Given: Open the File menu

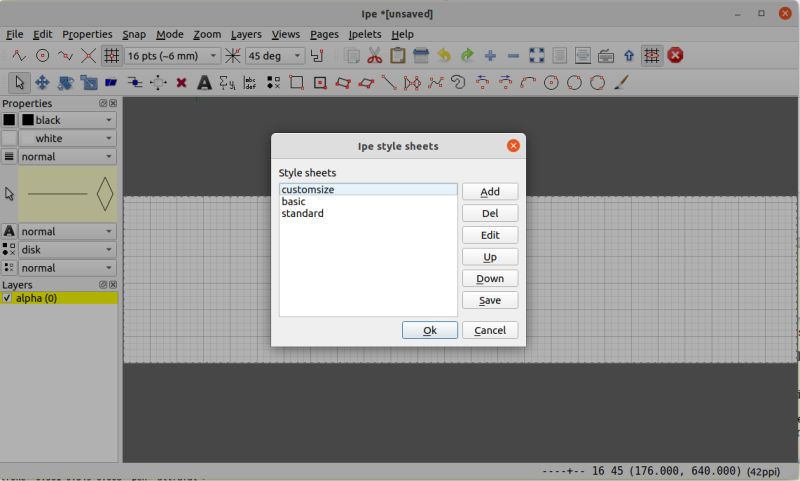Looking at the screenshot, I should coord(15,34).
